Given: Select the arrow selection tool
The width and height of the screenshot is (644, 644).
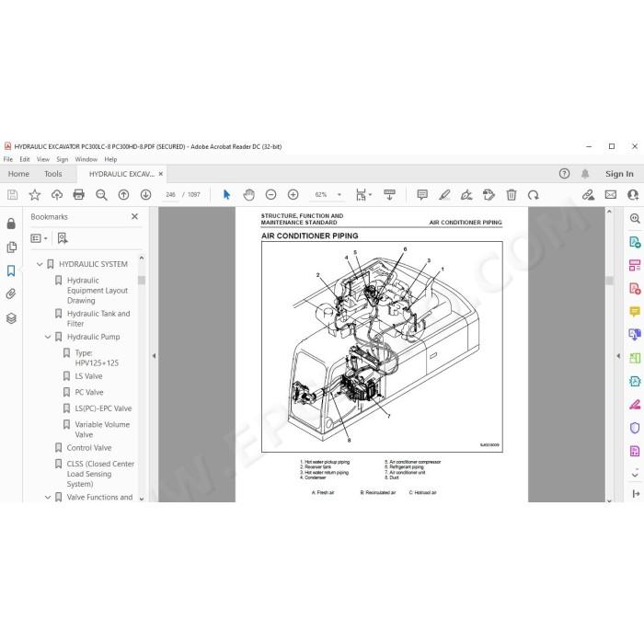Looking at the screenshot, I should [x=226, y=195].
